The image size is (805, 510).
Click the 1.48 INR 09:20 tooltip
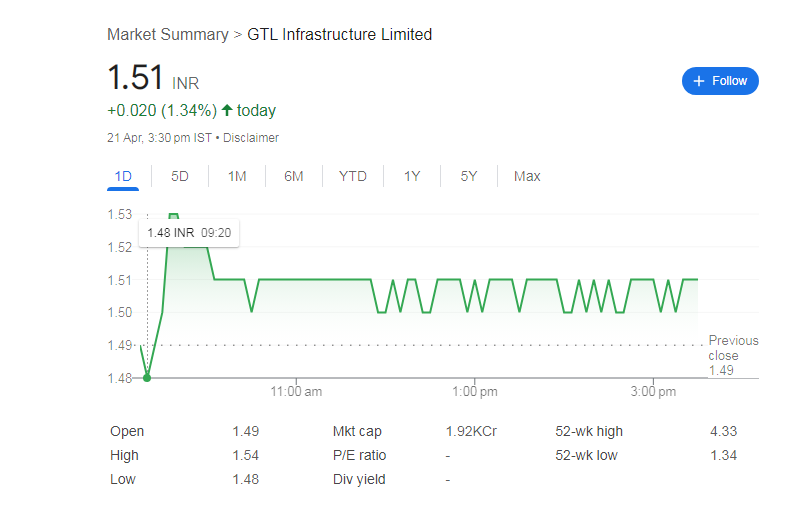[189, 233]
